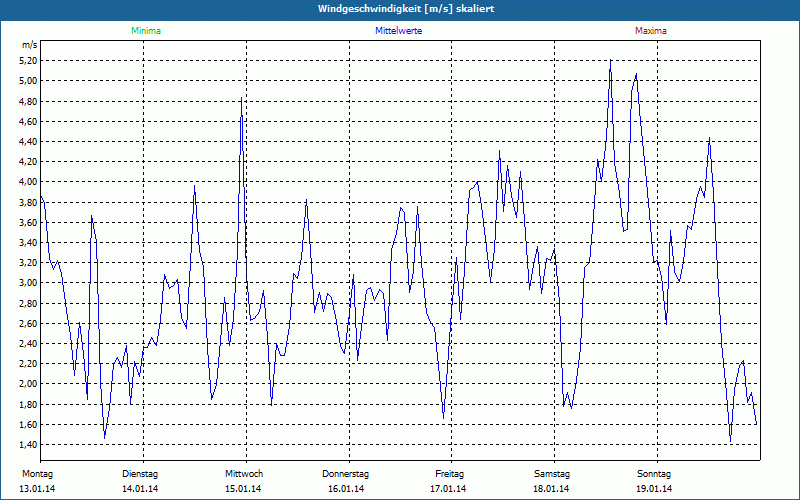Viewport: 800px width, 500px height.
Task: Click the 2,00 y-axis value
Action: tap(29, 384)
